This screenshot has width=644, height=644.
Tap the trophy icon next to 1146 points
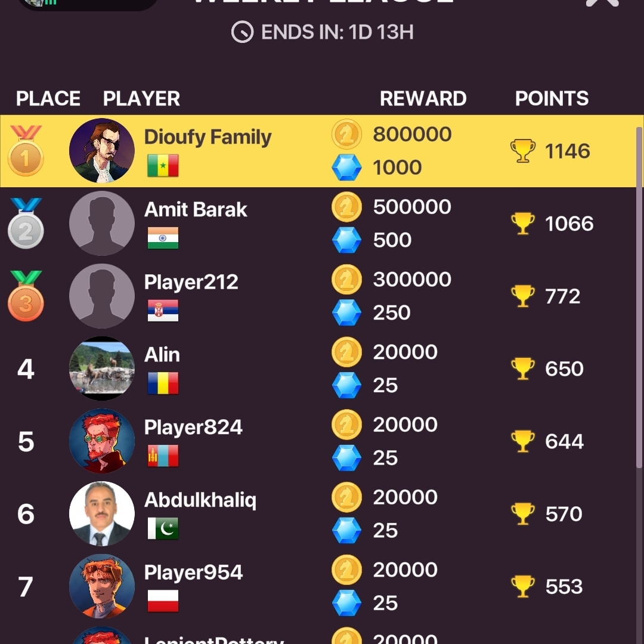[523, 151]
